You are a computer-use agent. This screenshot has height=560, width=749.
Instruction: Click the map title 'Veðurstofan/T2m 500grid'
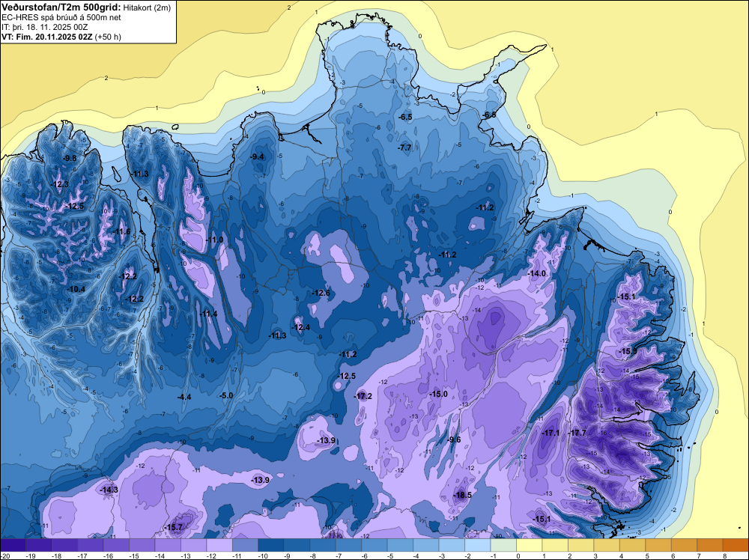(61, 7)
